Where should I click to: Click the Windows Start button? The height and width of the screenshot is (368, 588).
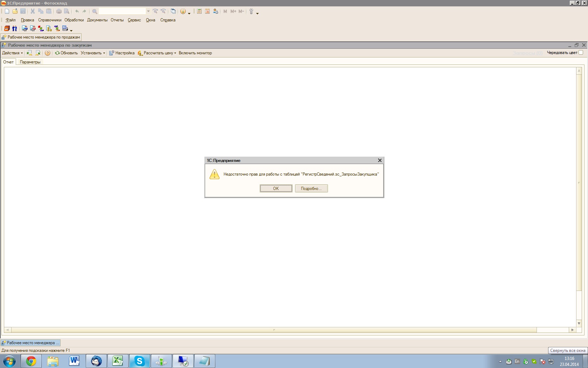pyautogui.click(x=9, y=361)
